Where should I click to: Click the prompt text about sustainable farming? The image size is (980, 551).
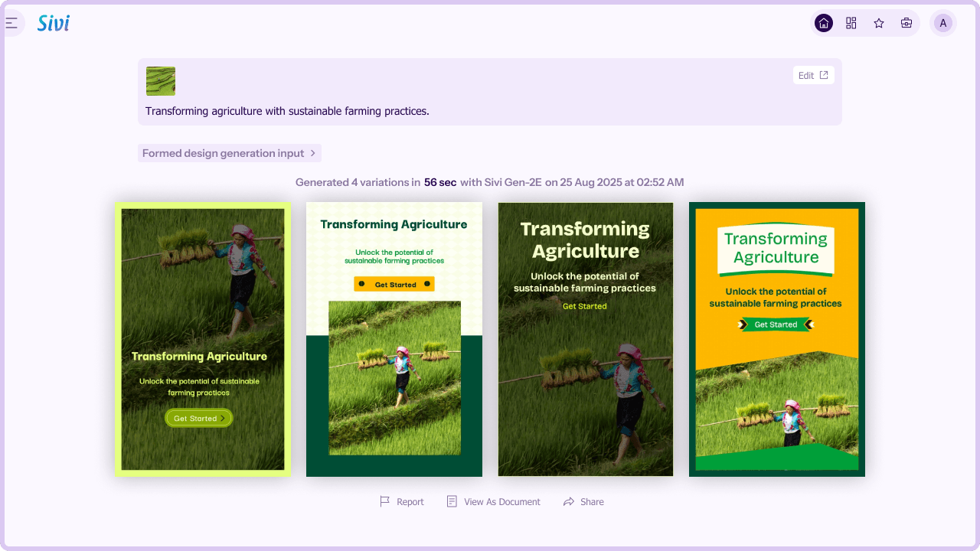tap(287, 111)
